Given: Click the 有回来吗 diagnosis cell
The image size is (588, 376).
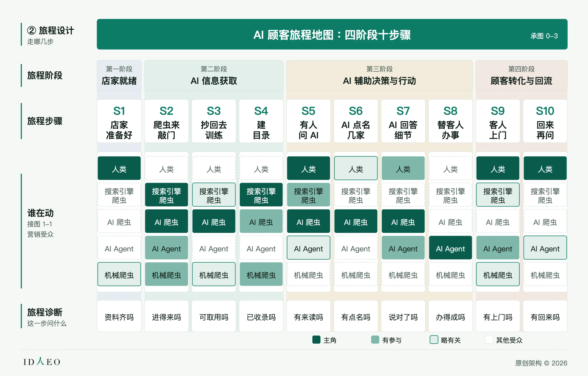Looking at the screenshot, I should point(545,316).
